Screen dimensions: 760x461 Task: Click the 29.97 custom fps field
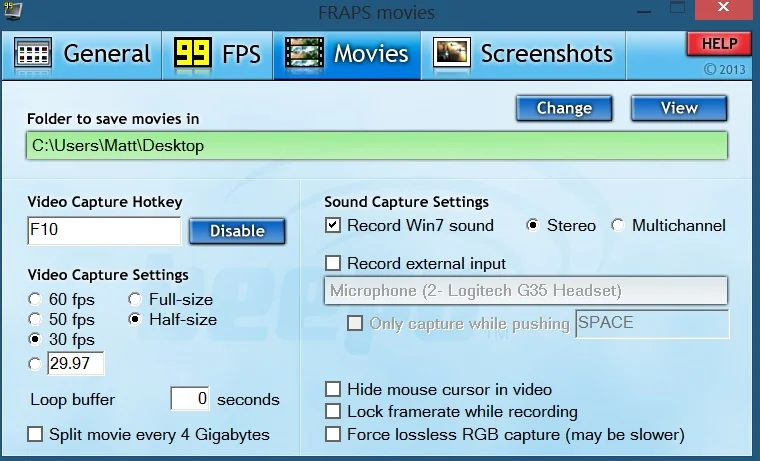point(76,363)
